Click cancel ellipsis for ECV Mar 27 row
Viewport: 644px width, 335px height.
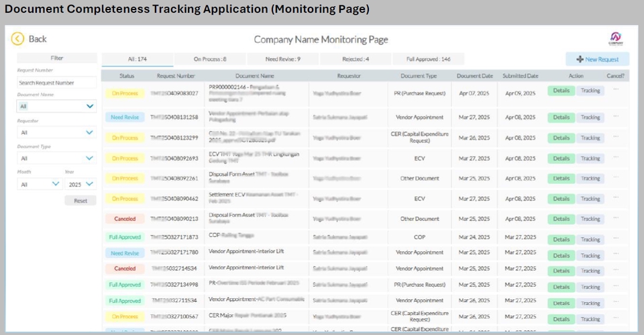615,158
